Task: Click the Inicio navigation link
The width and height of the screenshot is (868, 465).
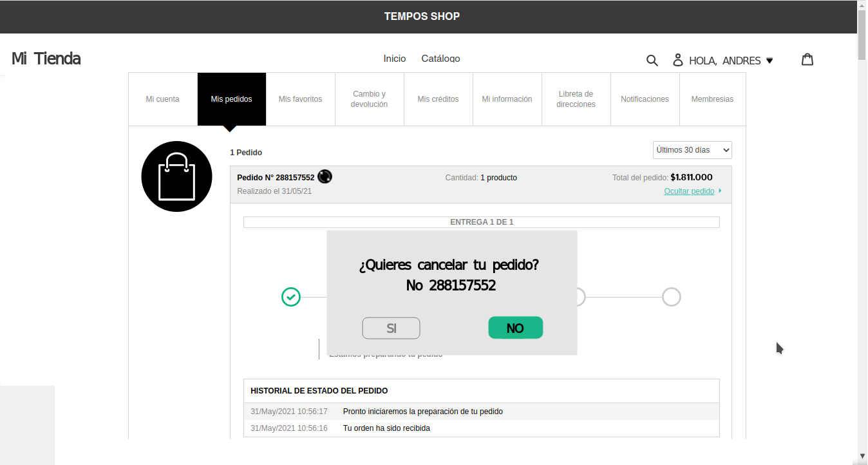Action: 395,59
